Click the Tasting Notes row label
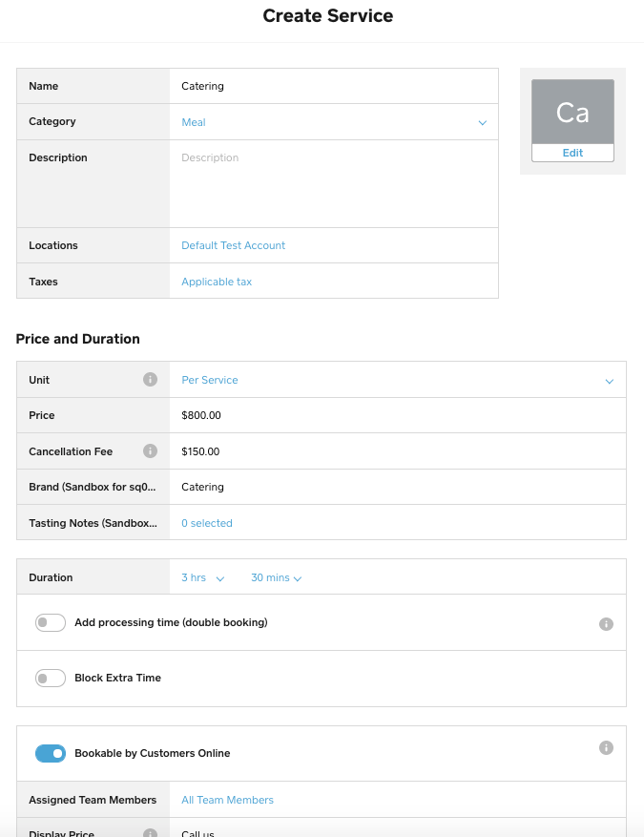 click(93, 523)
